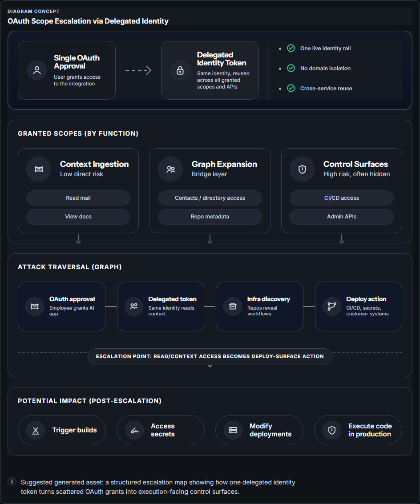Click the Diagram Concept label
The height and width of the screenshot is (504, 420).
pyautogui.click(x=33, y=11)
